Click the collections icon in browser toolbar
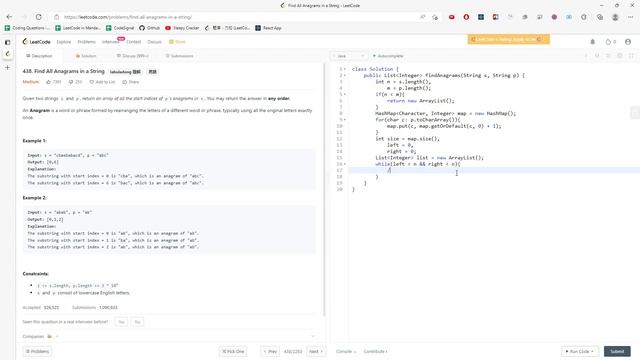 coord(600,17)
